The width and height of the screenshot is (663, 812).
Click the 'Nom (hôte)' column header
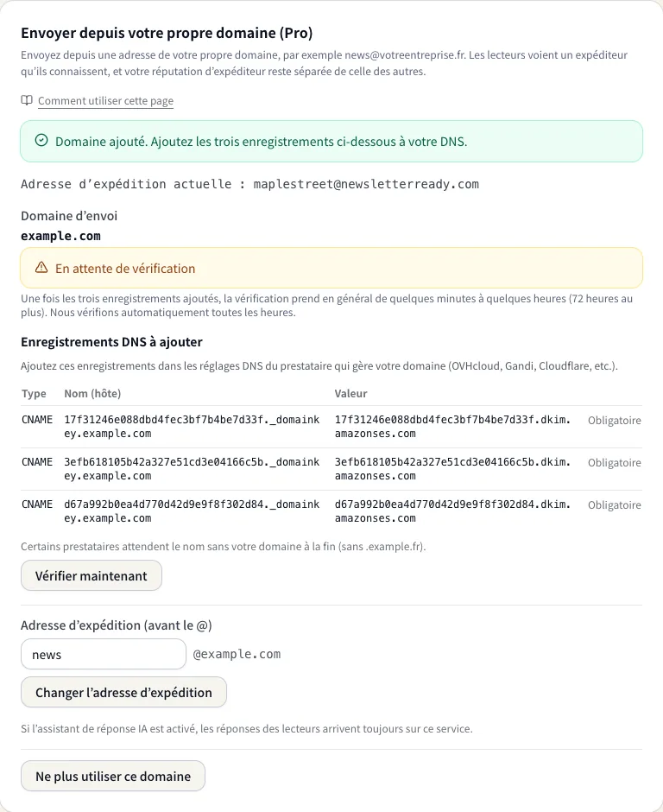point(92,394)
